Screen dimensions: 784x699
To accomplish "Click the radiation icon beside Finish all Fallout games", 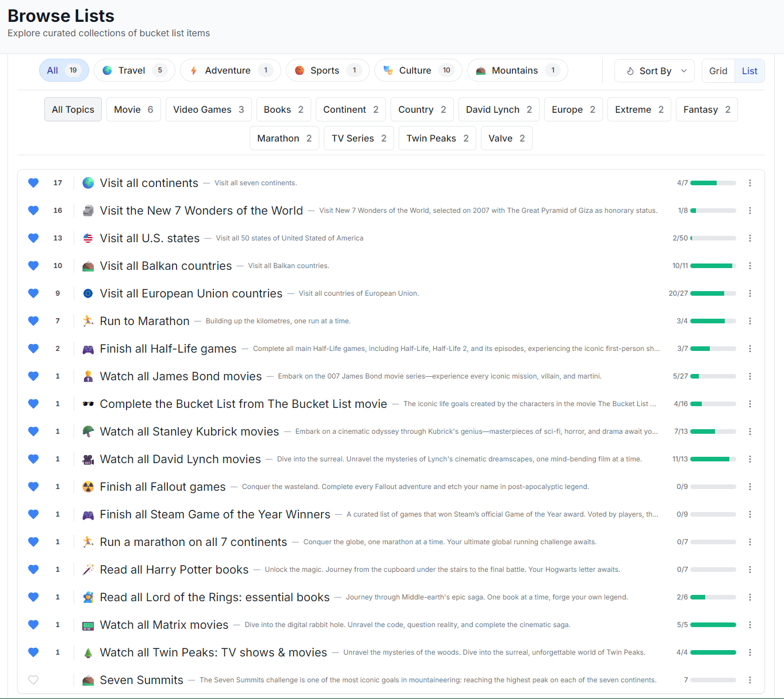I will pyautogui.click(x=88, y=487).
